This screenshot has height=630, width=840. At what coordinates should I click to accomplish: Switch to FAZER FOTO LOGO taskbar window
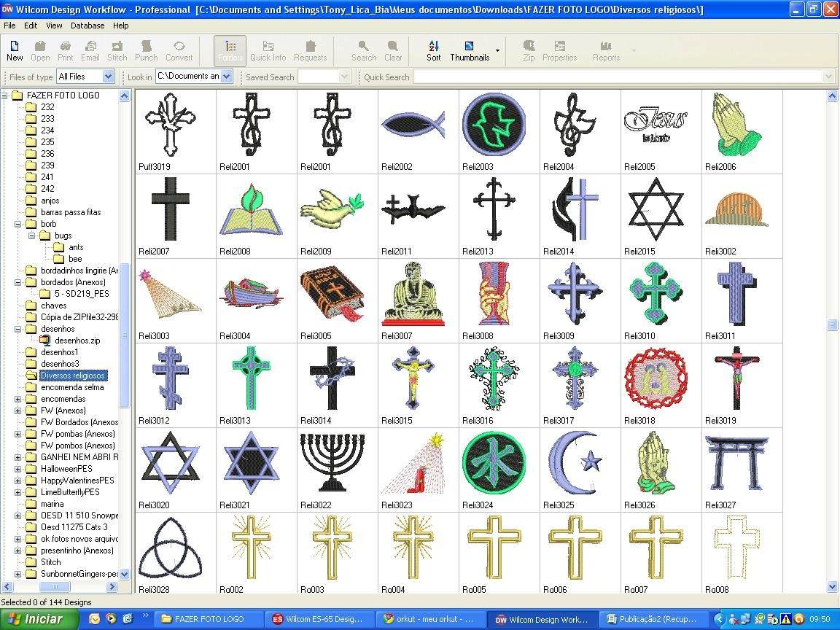pyautogui.click(x=209, y=619)
